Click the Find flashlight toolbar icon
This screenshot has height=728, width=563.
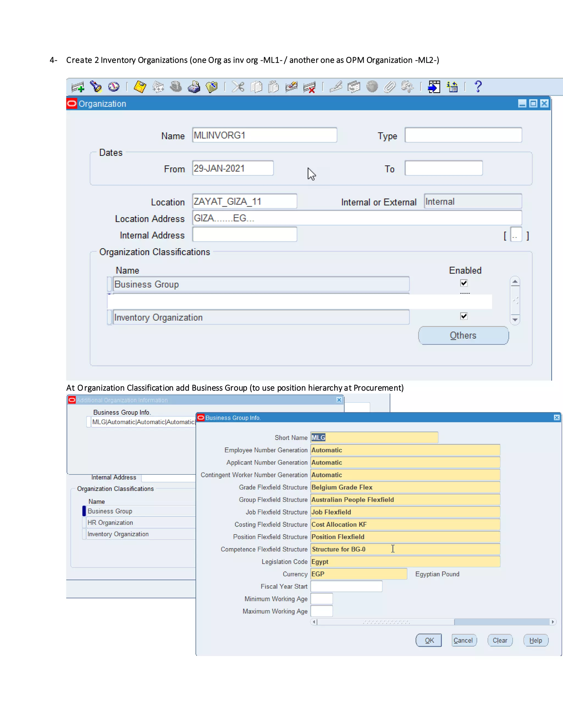[x=96, y=87]
